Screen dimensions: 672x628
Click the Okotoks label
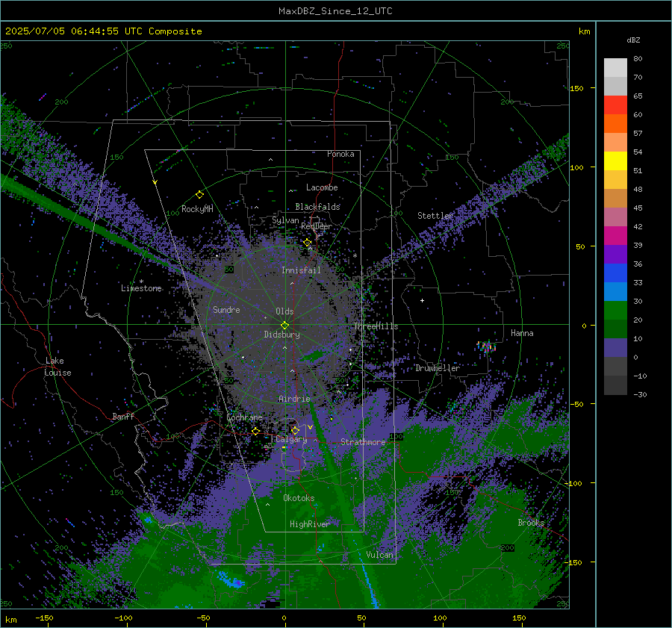coord(299,498)
